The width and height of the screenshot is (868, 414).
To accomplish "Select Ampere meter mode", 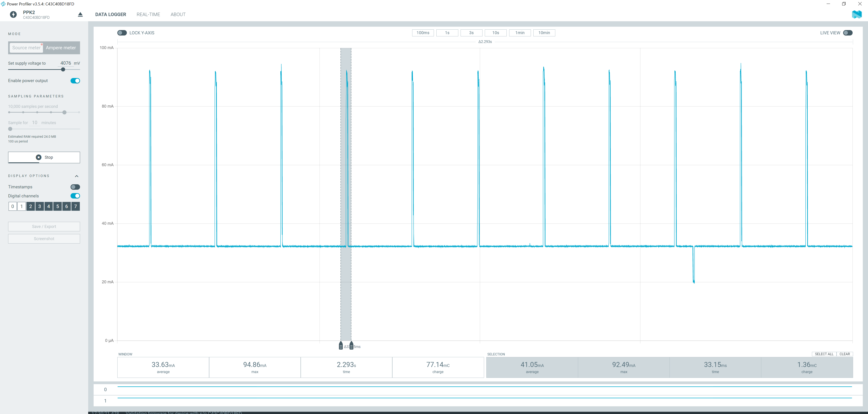I will point(61,48).
